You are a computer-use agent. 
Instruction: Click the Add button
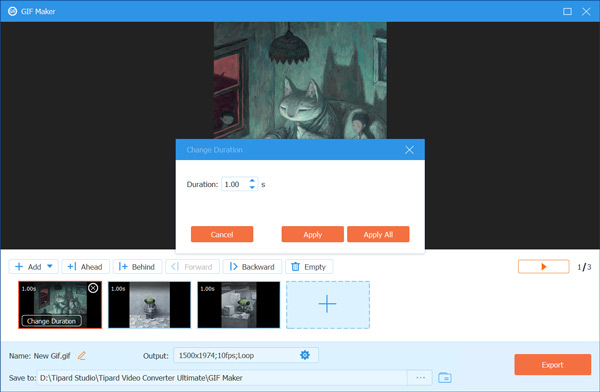(x=34, y=266)
